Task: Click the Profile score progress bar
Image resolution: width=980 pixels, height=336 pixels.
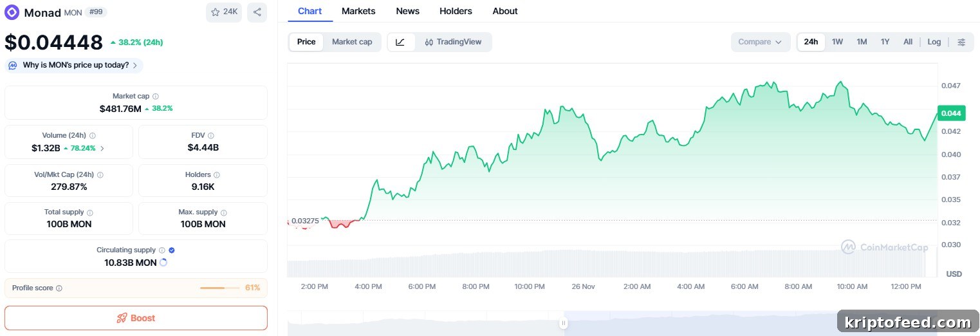Action: coord(220,288)
